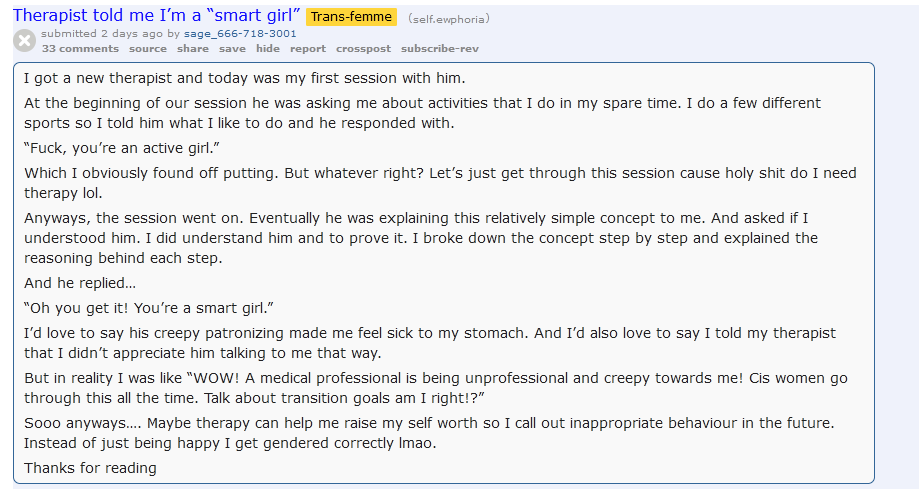
Task: Open the 33 comments link
Action: 80,48
